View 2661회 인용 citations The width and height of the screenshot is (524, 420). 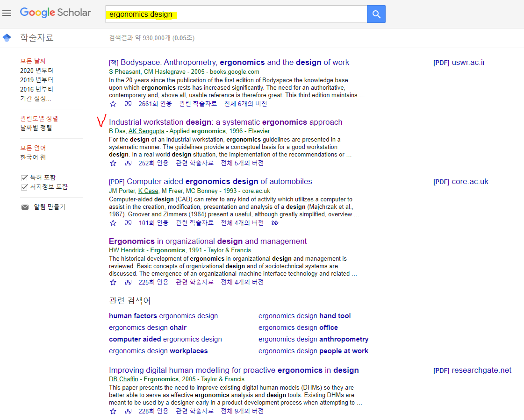pos(155,104)
